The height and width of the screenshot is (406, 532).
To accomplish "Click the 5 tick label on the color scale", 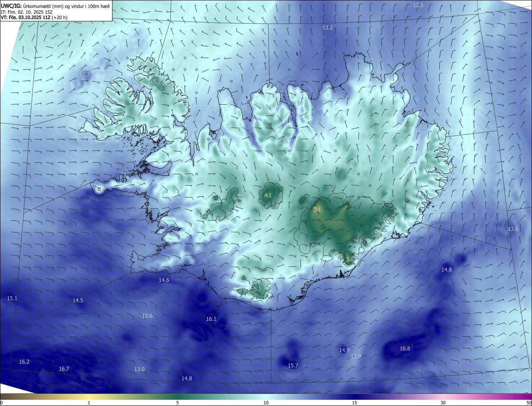I will click(x=177, y=403).
